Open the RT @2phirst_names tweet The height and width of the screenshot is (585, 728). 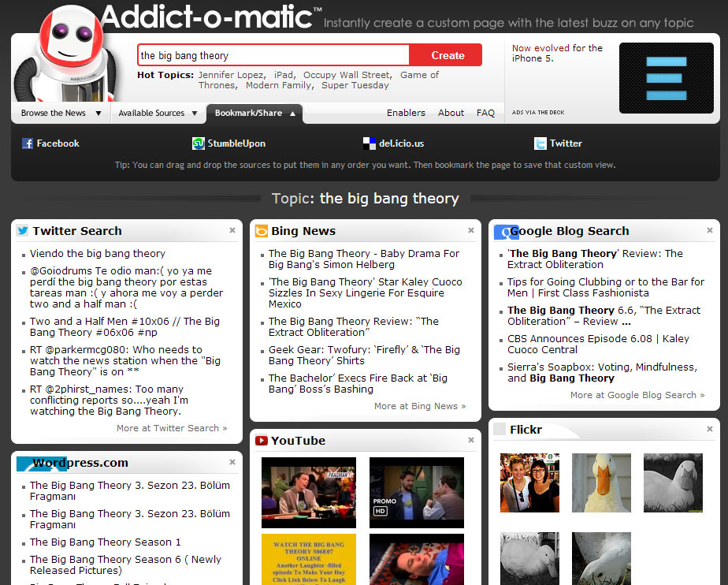tap(109, 400)
